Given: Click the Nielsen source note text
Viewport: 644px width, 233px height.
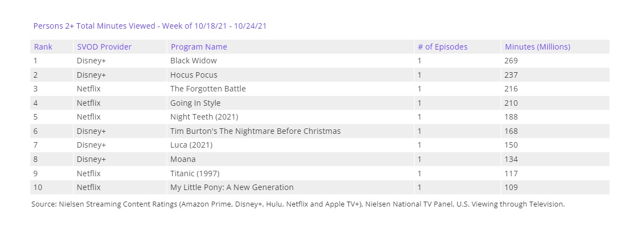Looking at the screenshot, I should click(x=298, y=204).
